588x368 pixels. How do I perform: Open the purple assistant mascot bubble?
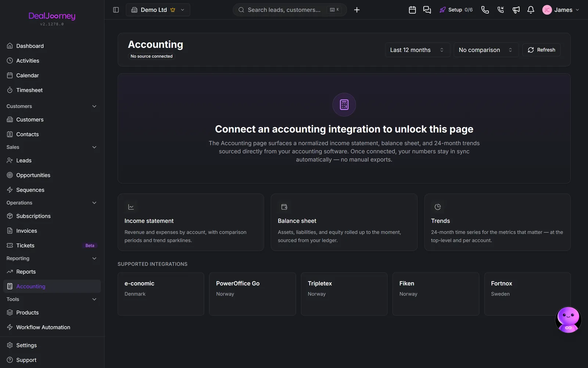[x=568, y=319]
